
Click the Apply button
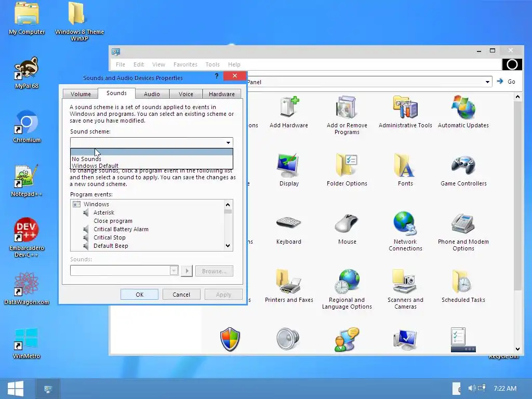(223, 295)
